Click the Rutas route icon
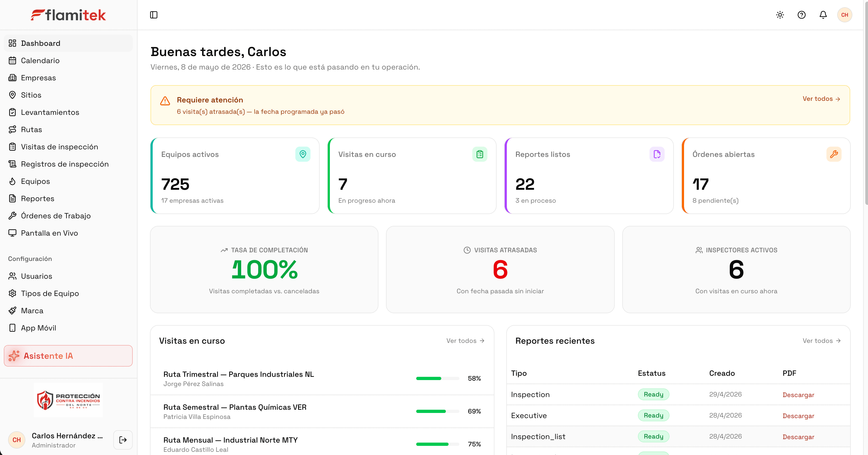The height and width of the screenshot is (455, 868). 12,129
